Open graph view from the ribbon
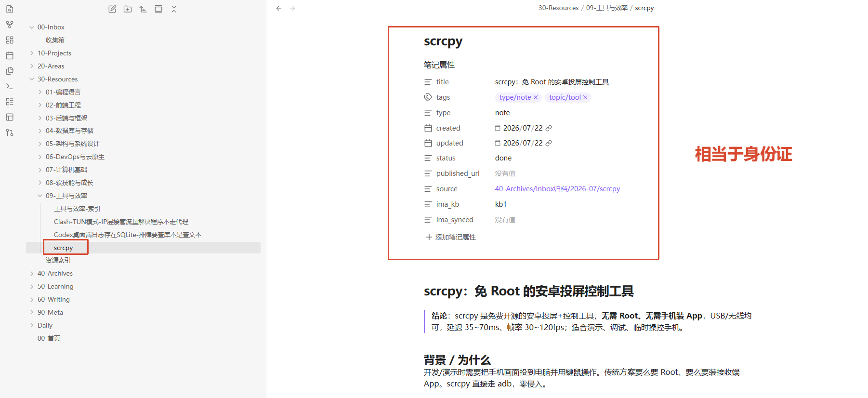 10,25
